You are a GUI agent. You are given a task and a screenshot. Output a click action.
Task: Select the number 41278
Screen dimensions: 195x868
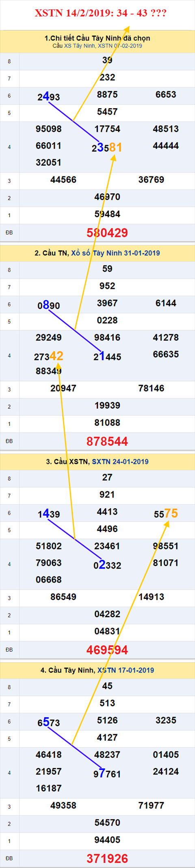click(166, 338)
